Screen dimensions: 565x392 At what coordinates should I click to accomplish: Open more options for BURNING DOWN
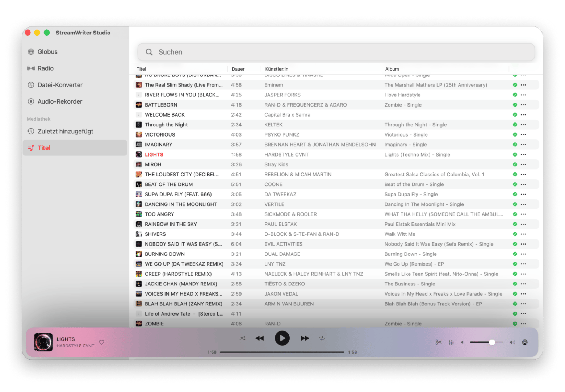pos(523,254)
